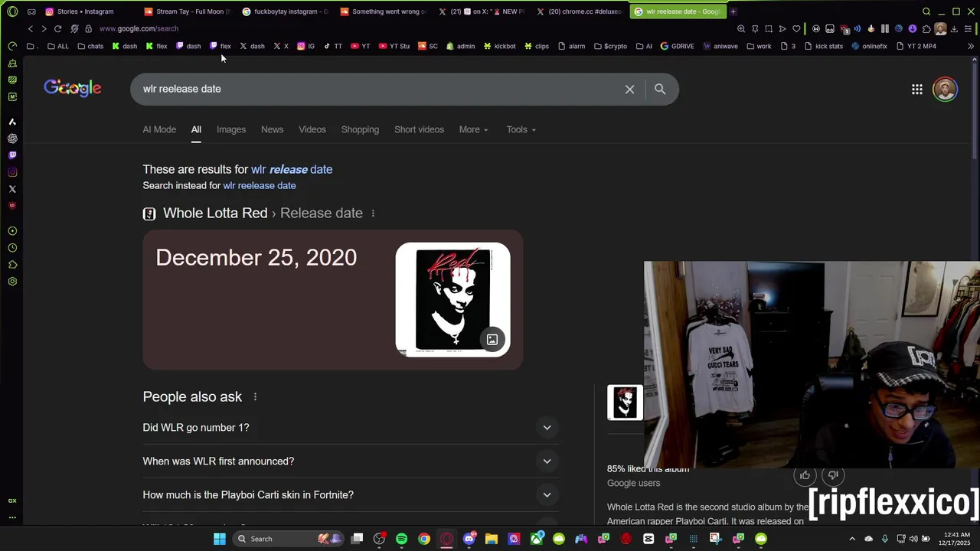This screenshot has width=980, height=551.
Task: Open more options beside Release date
Action: pyautogui.click(x=373, y=214)
